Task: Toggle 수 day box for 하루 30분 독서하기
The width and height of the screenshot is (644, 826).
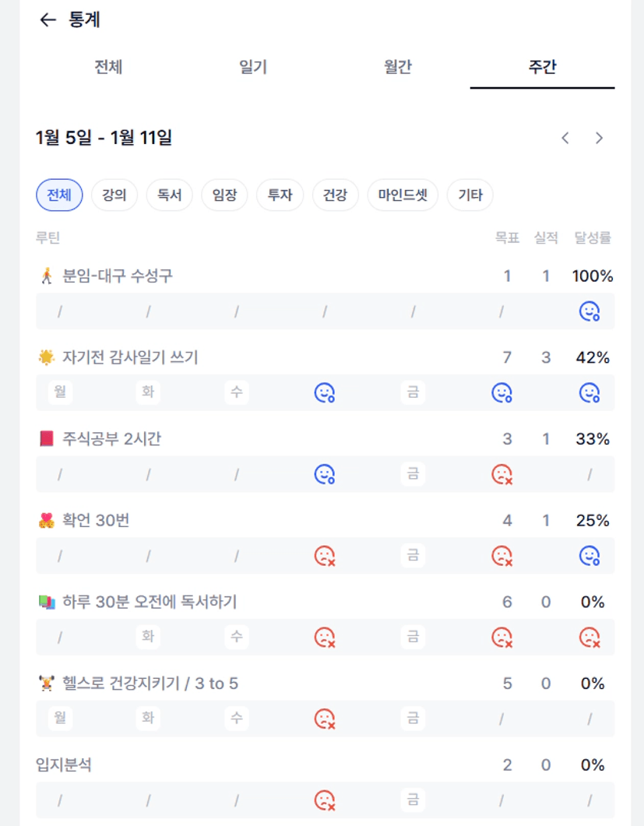Action: pos(237,637)
